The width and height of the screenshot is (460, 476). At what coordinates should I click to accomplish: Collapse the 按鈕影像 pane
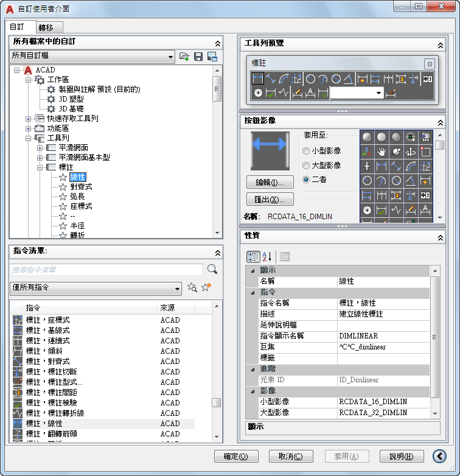coord(441,122)
